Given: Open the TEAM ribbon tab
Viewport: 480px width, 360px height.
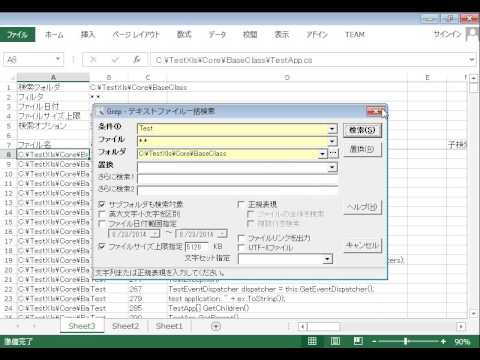Looking at the screenshot, I should click(355, 34).
